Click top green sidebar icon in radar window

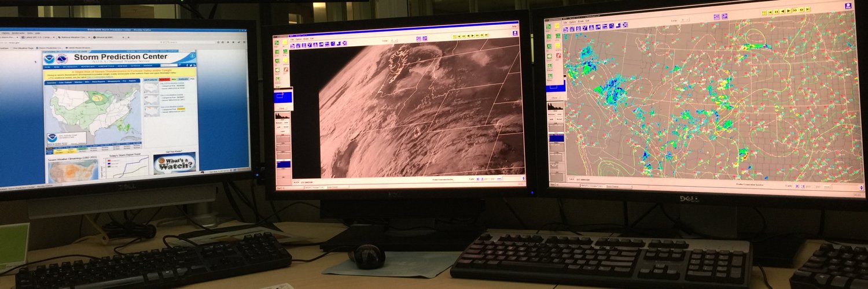point(549,27)
